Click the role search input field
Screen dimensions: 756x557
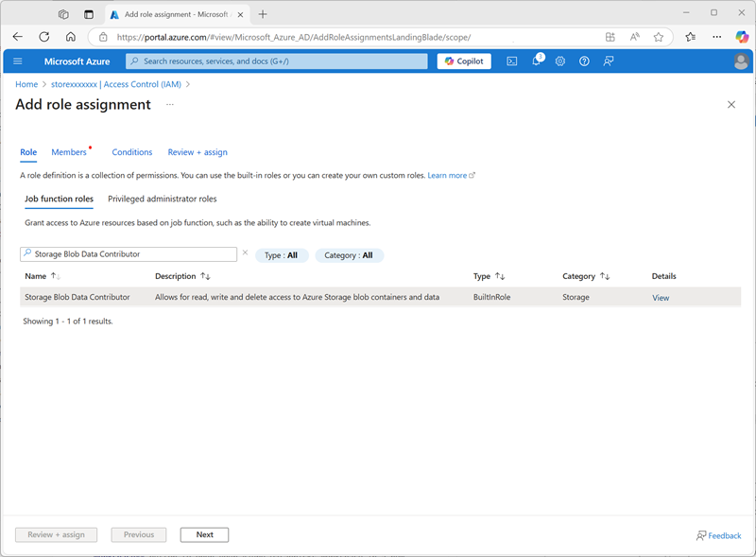(x=129, y=253)
